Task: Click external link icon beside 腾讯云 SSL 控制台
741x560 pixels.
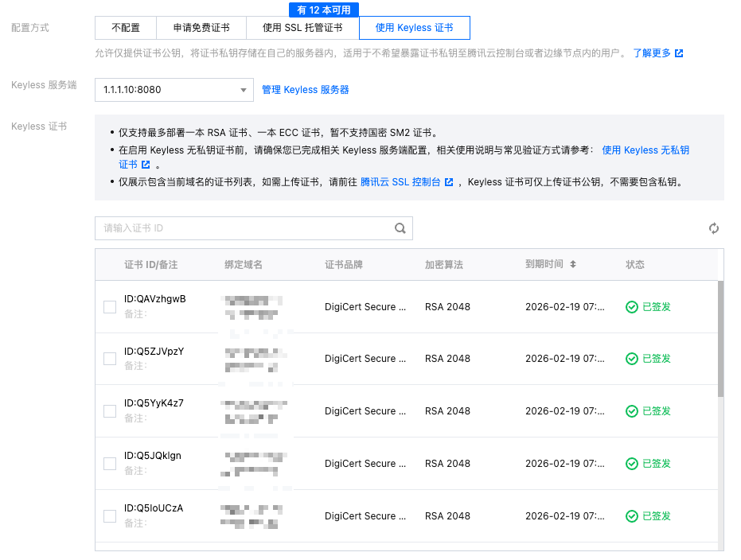Action: click(x=449, y=182)
